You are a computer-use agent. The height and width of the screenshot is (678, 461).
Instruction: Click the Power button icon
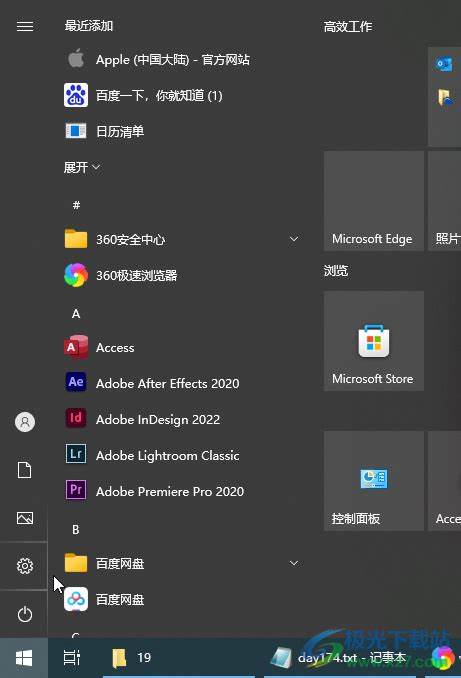(x=25, y=614)
